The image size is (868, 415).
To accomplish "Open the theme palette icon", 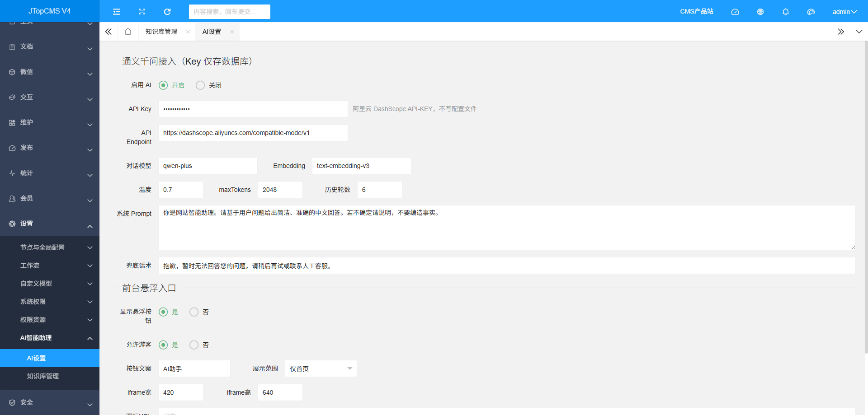I will 811,12.
